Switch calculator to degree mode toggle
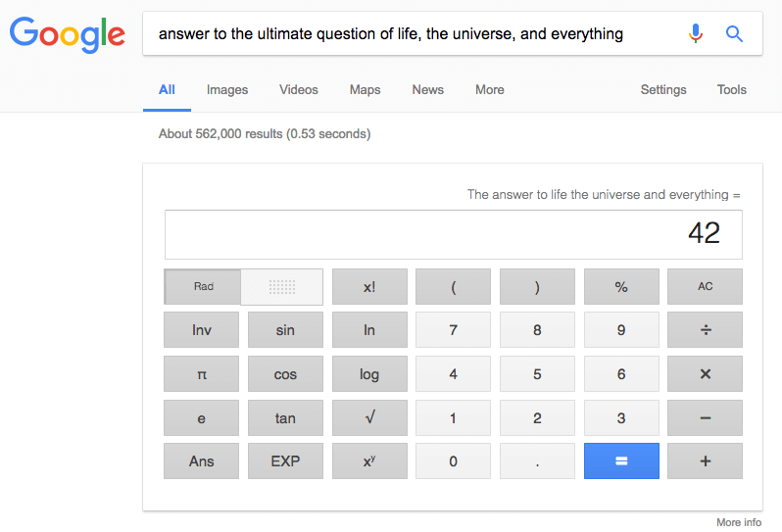The width and height of the screenshot is (782, 532). coord(282,287)
